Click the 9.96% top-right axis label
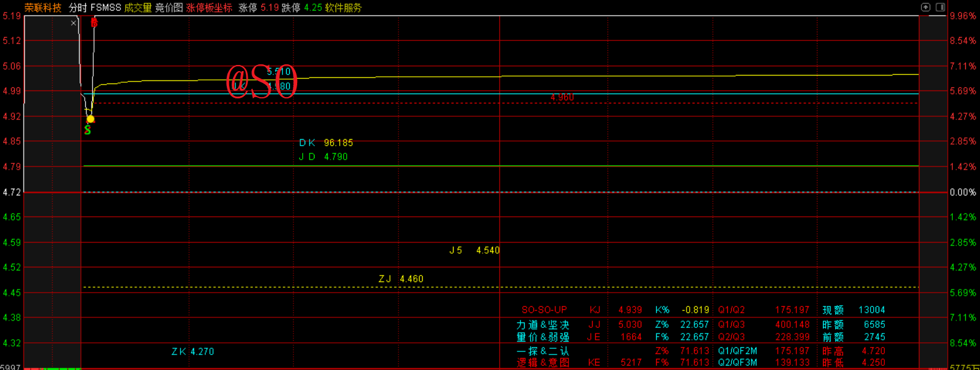 pyautogui.click(x=963, y=16)
